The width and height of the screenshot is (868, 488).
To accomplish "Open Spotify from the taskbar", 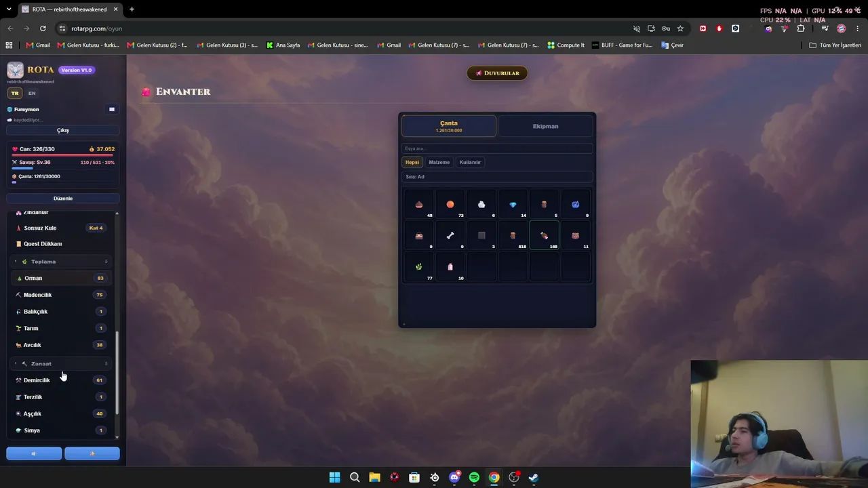I will pos(474,477).
